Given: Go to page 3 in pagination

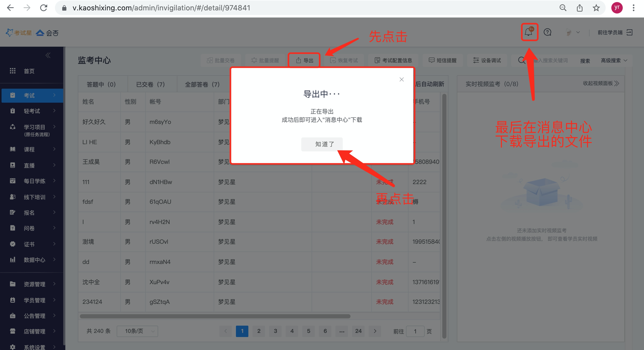Looking at the screenshot, I should click(x=275, y=331).
